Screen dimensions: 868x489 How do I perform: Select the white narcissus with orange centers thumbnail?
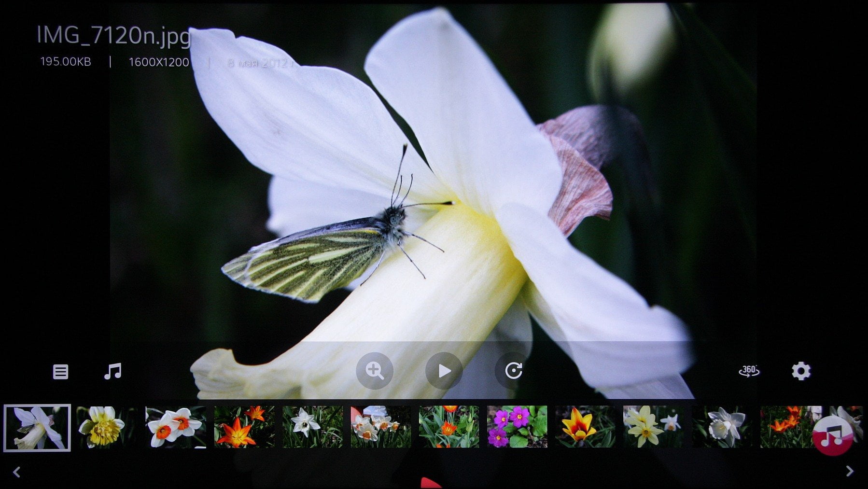click(x=176, y=427)
